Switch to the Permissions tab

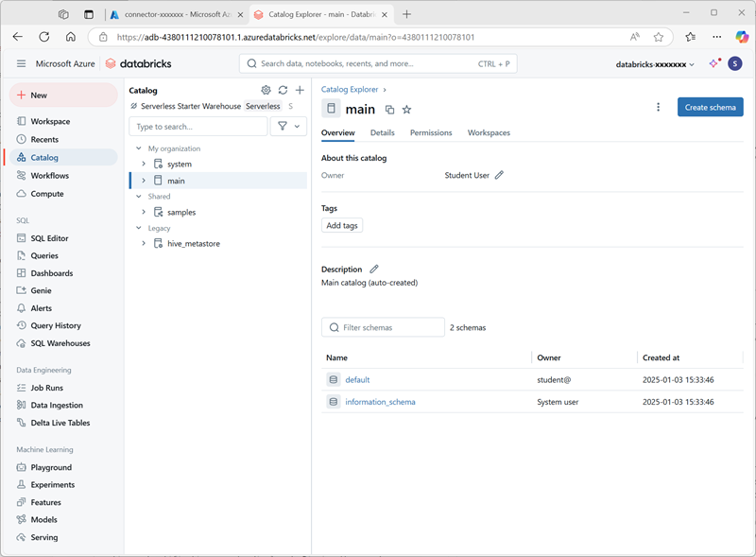coord(431,132)
